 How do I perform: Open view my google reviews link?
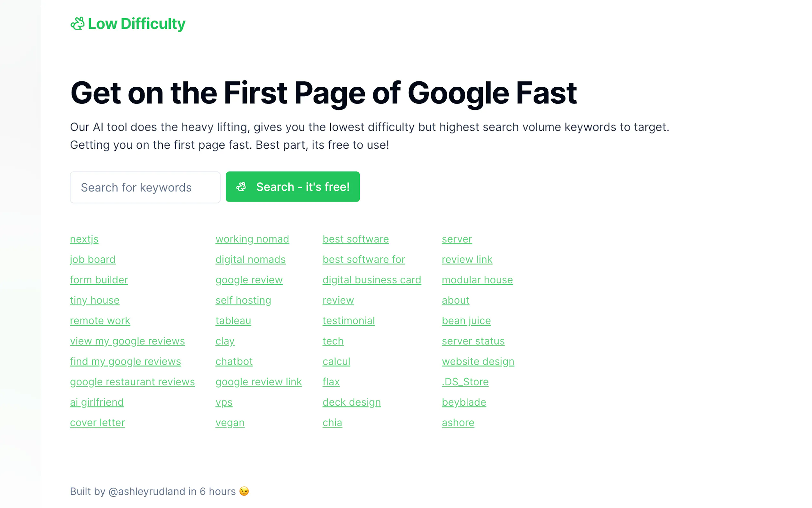point(127,341)
